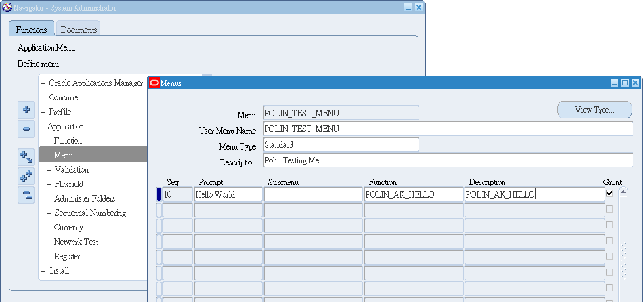Select Function item in Navigator tree
Image resolution: width=644 pixels, height=302 pixels.
(68, 141)
